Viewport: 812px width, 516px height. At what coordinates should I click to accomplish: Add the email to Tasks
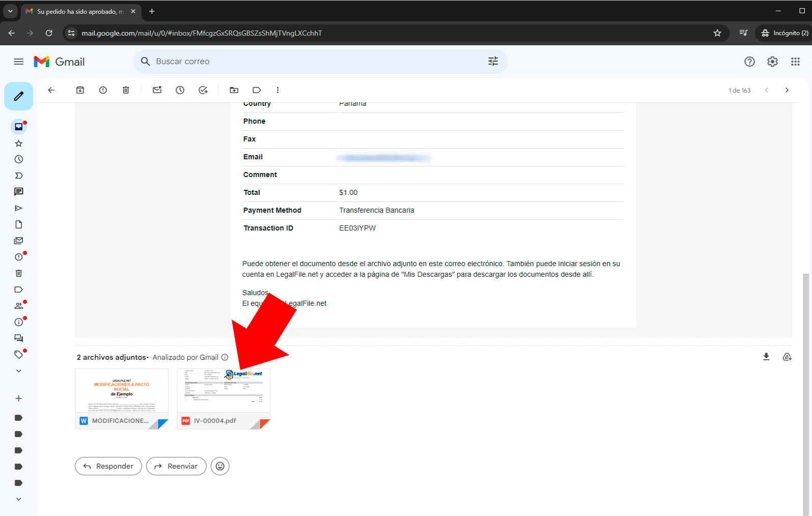coord(203,90)
